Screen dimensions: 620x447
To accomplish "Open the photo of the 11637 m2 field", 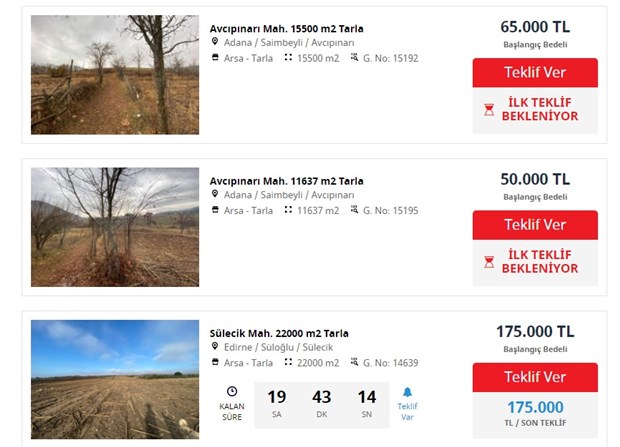I will point(115,227).
